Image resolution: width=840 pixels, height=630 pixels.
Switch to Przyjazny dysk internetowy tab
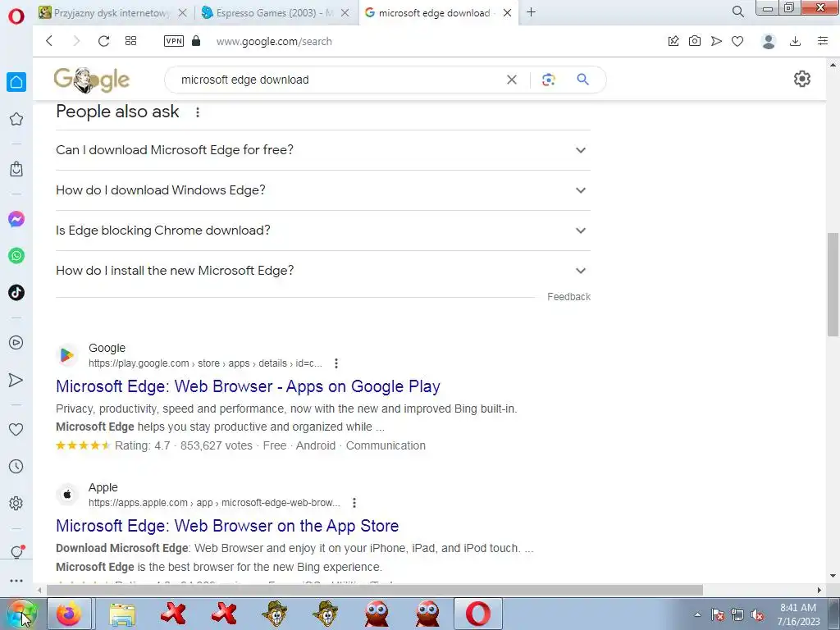click(112, 12)
